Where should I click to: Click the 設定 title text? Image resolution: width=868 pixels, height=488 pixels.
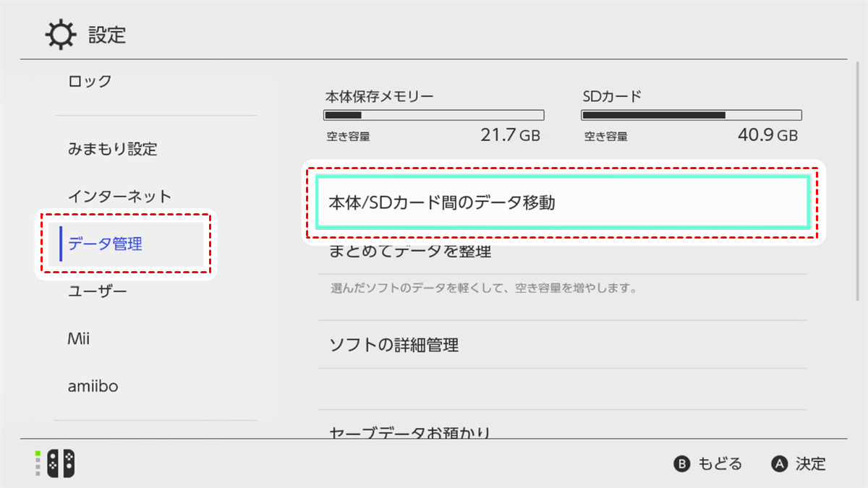point(107,34)
